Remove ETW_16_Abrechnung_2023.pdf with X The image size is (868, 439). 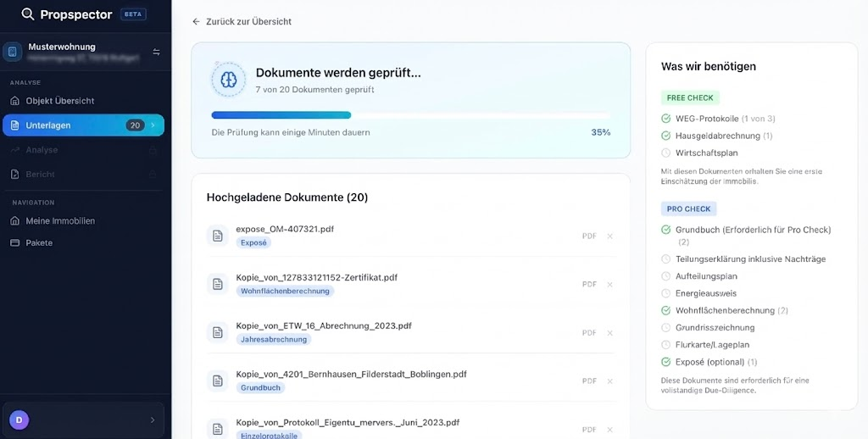point(609,333)
